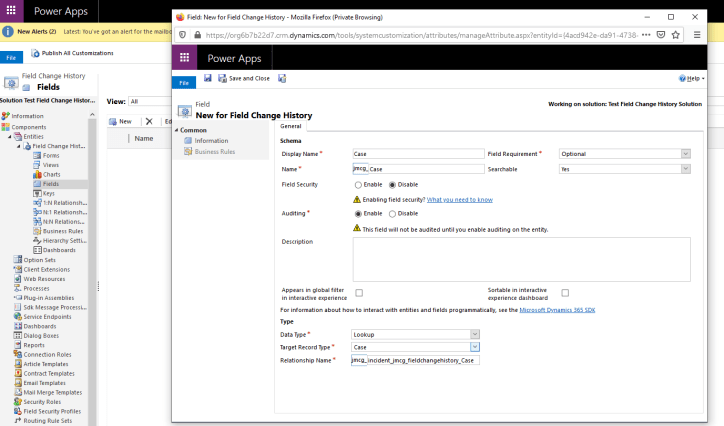Viewport: 724px width, 426px height.
Task: Tick Sortable in interactive experience dashboard
Action: pos(565,292)
